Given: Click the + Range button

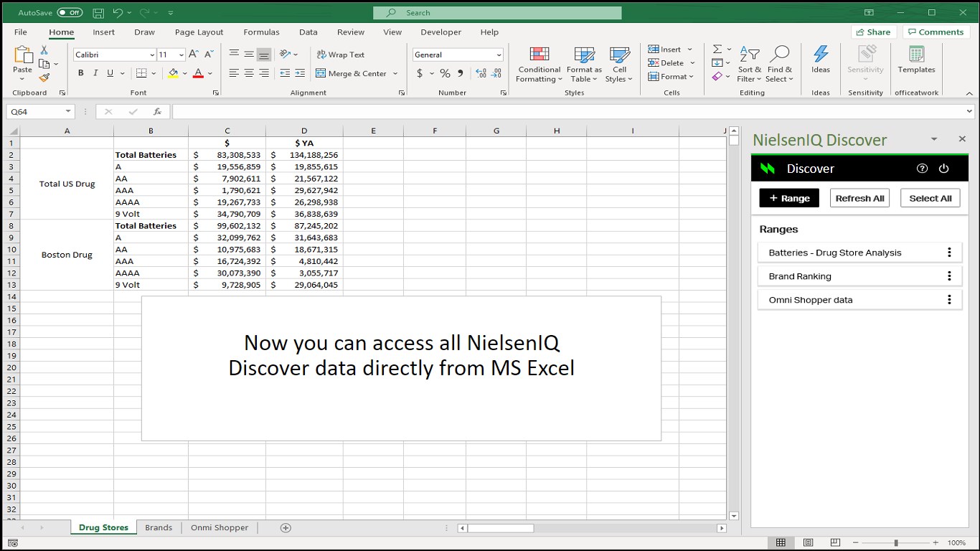Looking at the screenshot, I should pyautogui.click(x=789, y=198).
